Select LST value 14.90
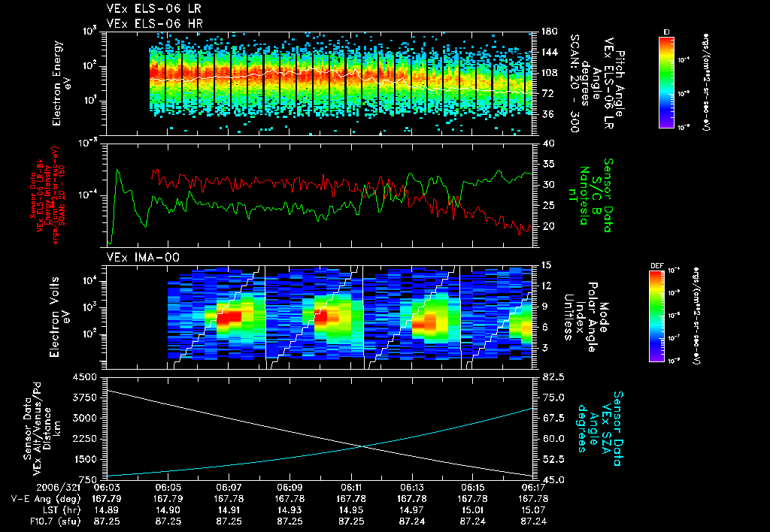This screenshot has height=532, width=770. tap(168, 510)
